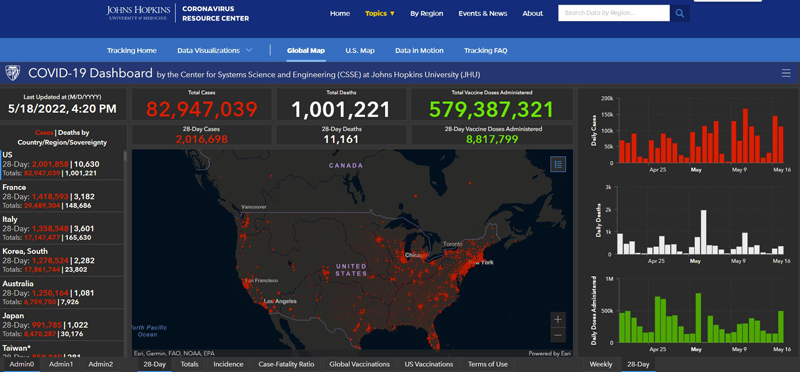Switch to the Incidence tab
This screenshot has height=372, width=800.
pyautogui.click(x=228, y=364)
